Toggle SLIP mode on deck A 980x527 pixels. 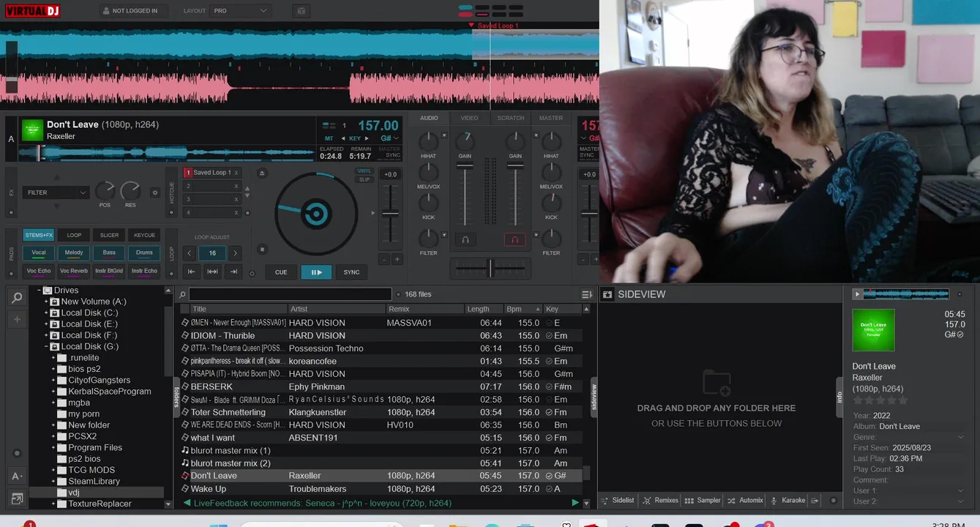pyautogui.click(x=364, y=179)
